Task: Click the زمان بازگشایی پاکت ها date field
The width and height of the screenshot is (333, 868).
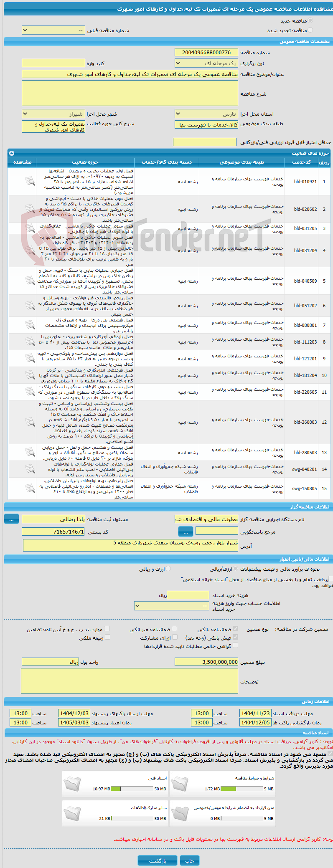Action: tap(255, 722)
